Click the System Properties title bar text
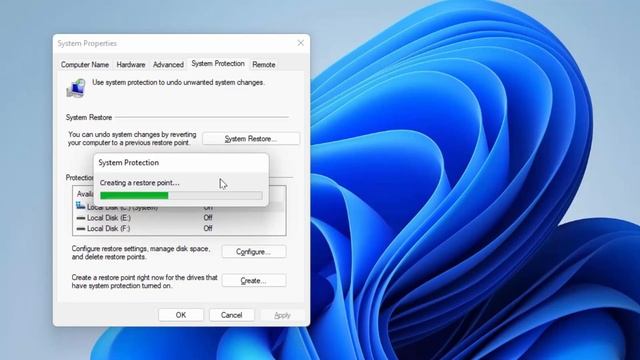 pyautogui.click(x=87, y=43)
